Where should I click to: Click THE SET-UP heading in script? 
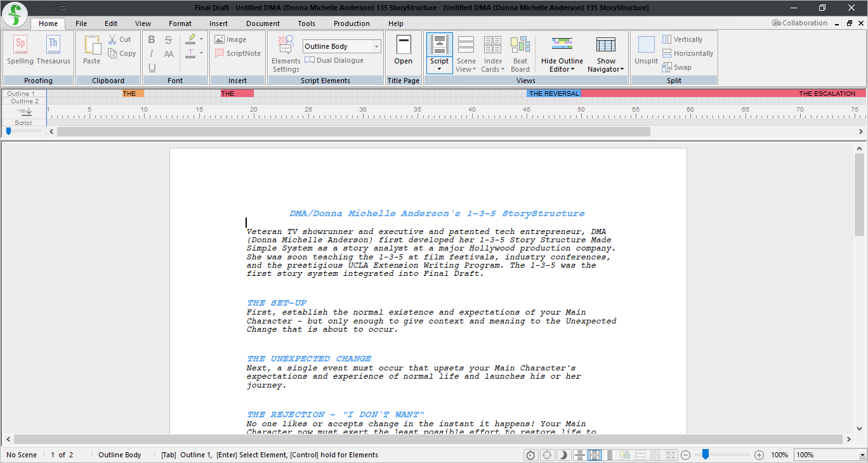click(x=277, y=303)
